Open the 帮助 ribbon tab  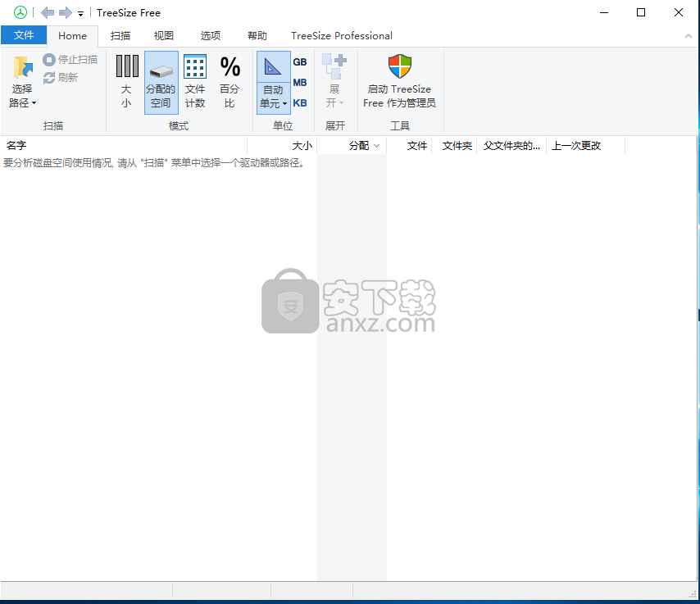[257, 36]
